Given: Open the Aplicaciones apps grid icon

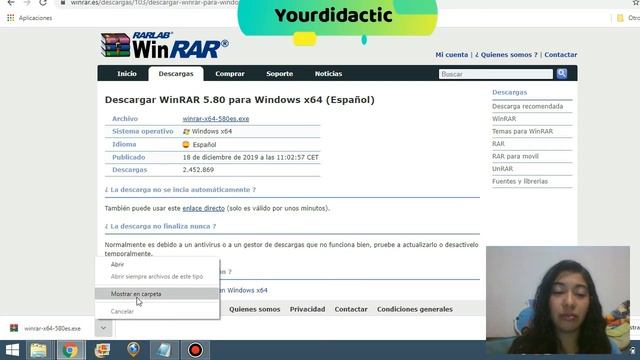Looking at the screenshot, I should pyautogui.click(x=11, y=18).
